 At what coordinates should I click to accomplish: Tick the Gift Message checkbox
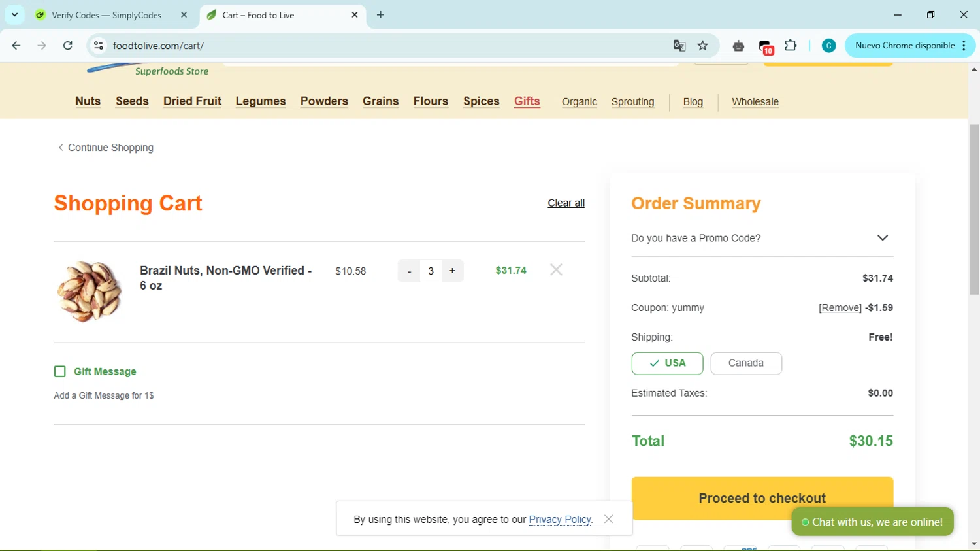pyautogui.click(x=60, y=371)
